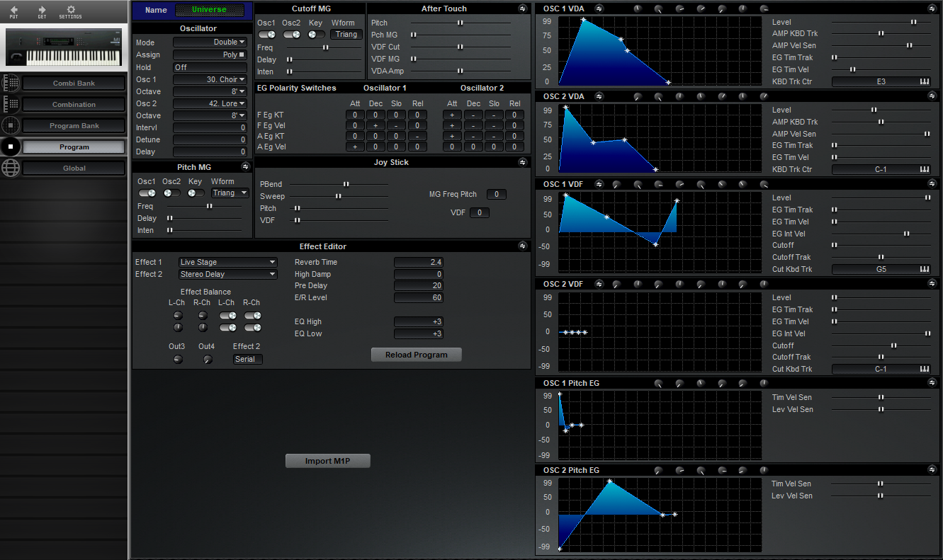Image resolution: width=943 pixels, height=560 pixels.
Task: Click the Reverb Time value field
Action: pyautogui.click(x=418, y=262)
